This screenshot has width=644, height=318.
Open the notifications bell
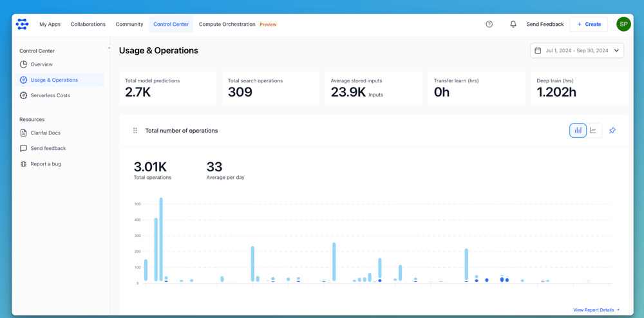[513, 24]
